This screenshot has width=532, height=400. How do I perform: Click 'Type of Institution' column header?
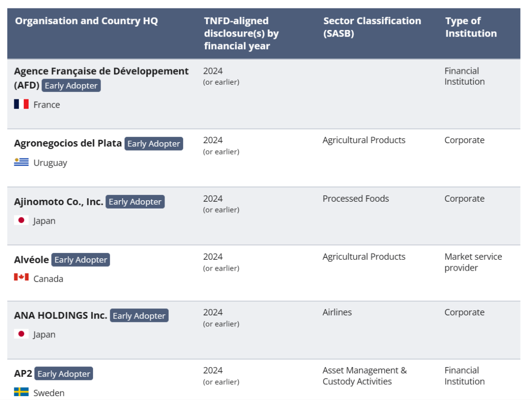pos(470,27)
